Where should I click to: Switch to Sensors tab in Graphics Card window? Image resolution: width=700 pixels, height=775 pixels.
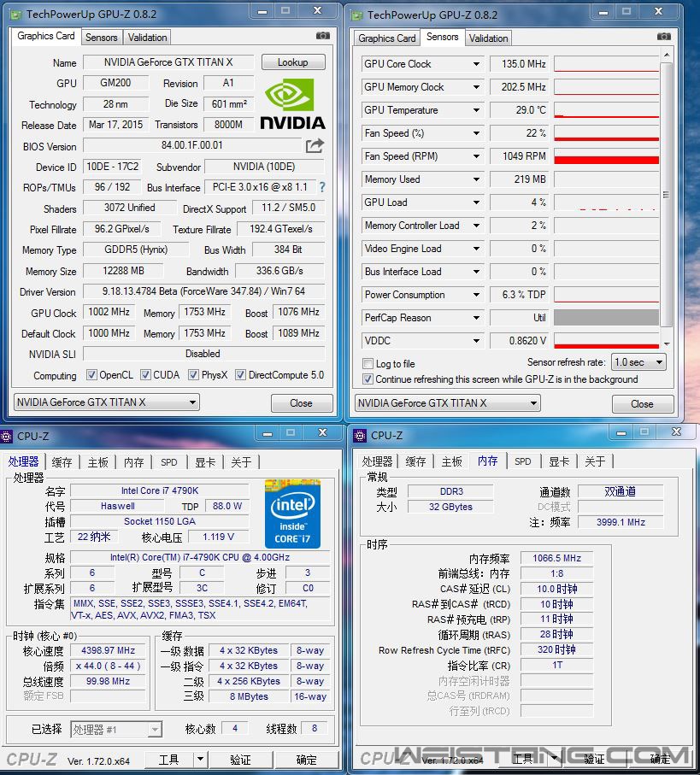(102, 38)
